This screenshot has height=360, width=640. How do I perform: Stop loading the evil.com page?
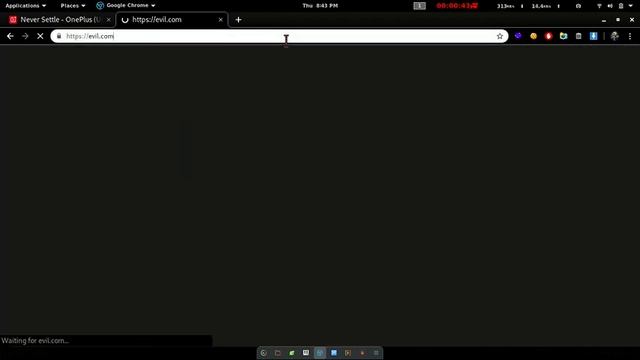[x=40, y=36]
